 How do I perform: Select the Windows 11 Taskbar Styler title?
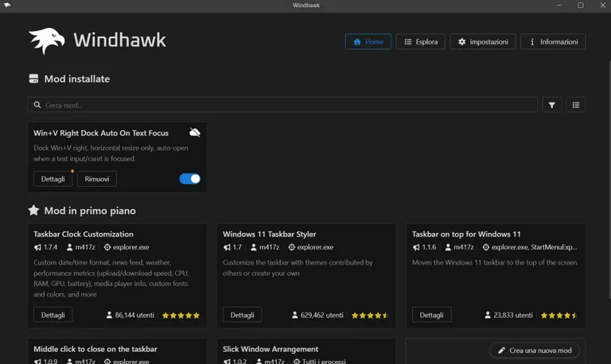point(269,234)
